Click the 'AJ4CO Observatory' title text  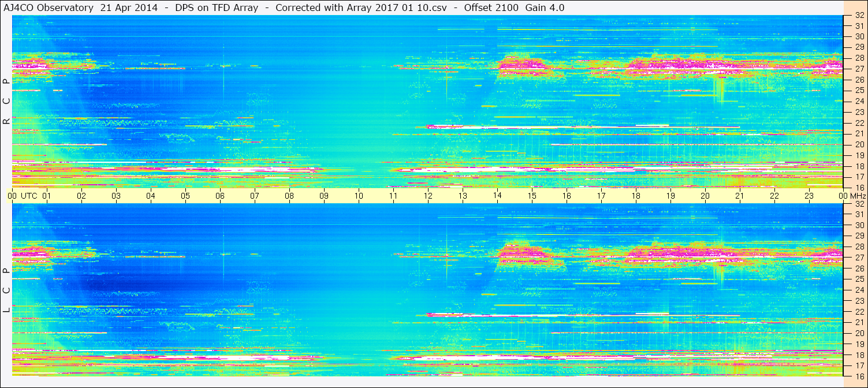tap(49, 8)
